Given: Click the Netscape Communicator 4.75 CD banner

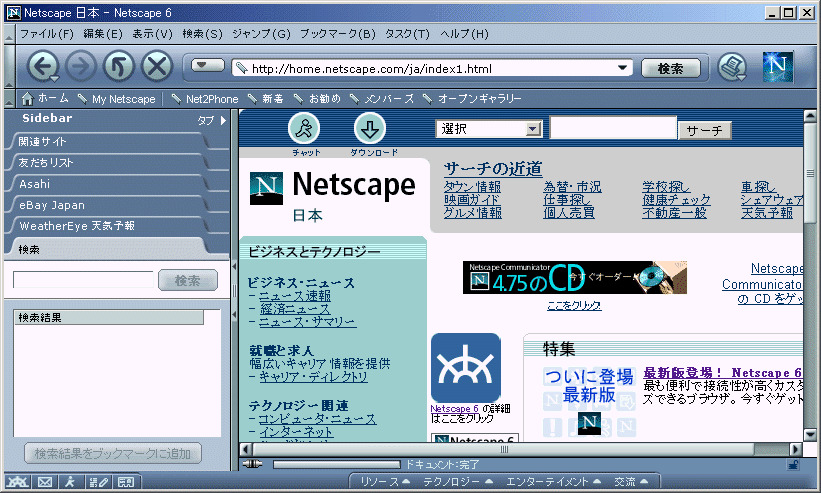Looking at the screenshot, I should [574, 277].
